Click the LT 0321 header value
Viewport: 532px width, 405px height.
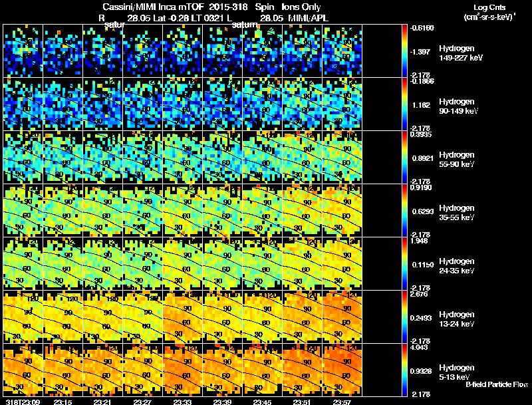[207, 19]
